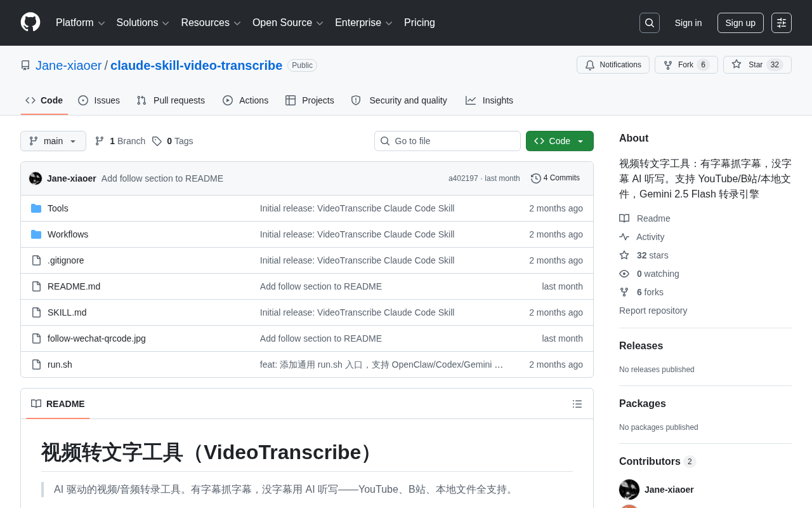Expand the Platform menu

coord(81,23)
